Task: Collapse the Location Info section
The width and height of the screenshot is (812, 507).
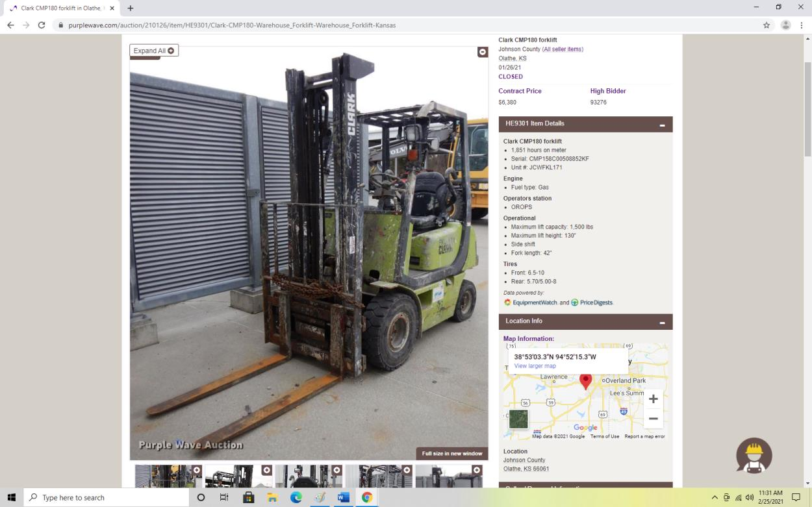Action: coord(662,322)
